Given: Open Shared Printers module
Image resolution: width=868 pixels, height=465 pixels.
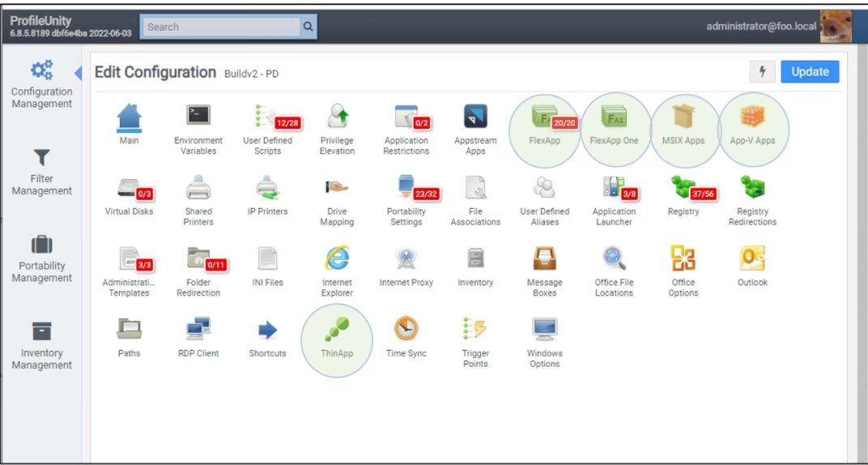Looking at the screenshot, I should [198, 200].
